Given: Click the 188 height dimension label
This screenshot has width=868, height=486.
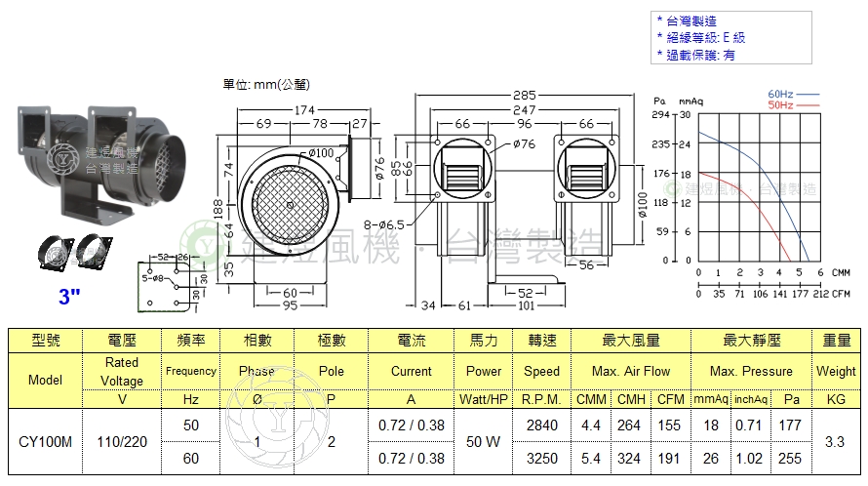Looking at the screenshot, I should pyautogui.click(x=217, y=210).
